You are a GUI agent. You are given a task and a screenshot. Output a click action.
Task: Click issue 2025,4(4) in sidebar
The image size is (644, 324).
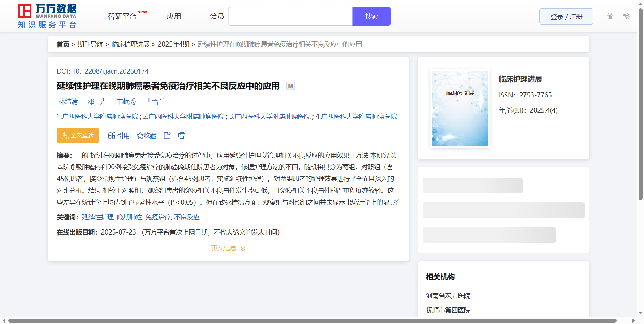(x=544, y=110)
